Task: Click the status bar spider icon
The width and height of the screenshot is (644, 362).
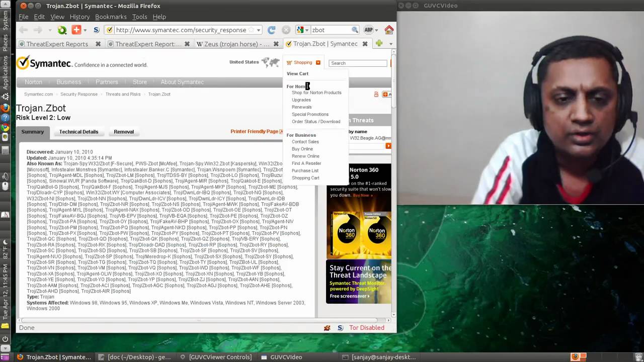Action: point(327,328)
